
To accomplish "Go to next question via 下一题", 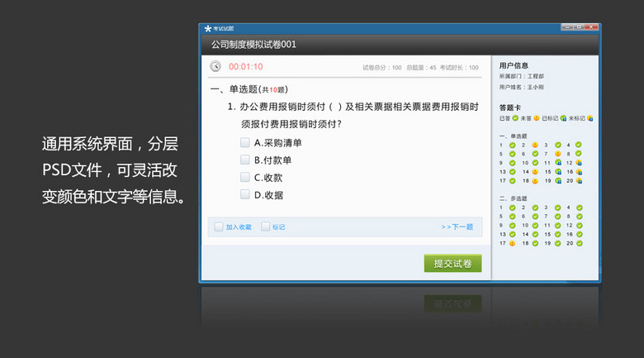I will tap(457, 227).
